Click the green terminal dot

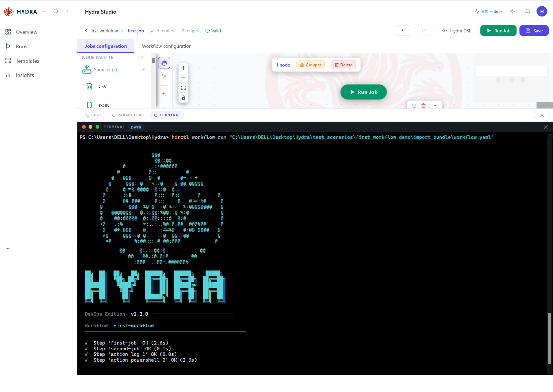pyautogui.click(x=97, y=127)
